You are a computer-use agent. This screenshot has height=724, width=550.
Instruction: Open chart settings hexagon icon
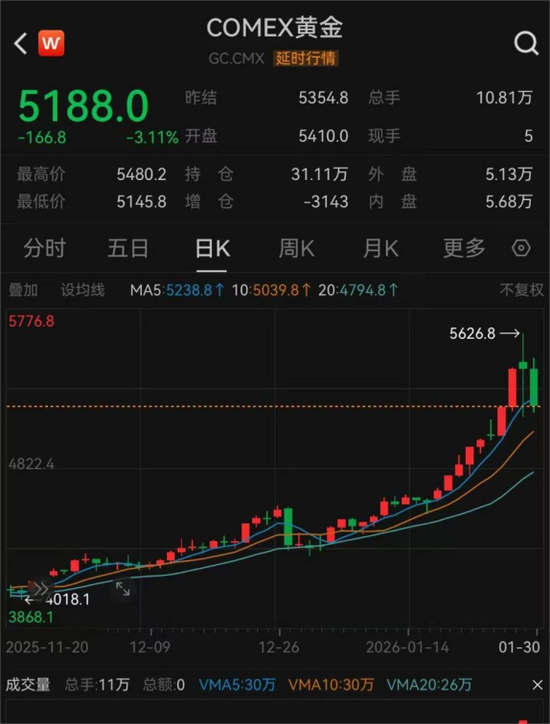point(521,248)
